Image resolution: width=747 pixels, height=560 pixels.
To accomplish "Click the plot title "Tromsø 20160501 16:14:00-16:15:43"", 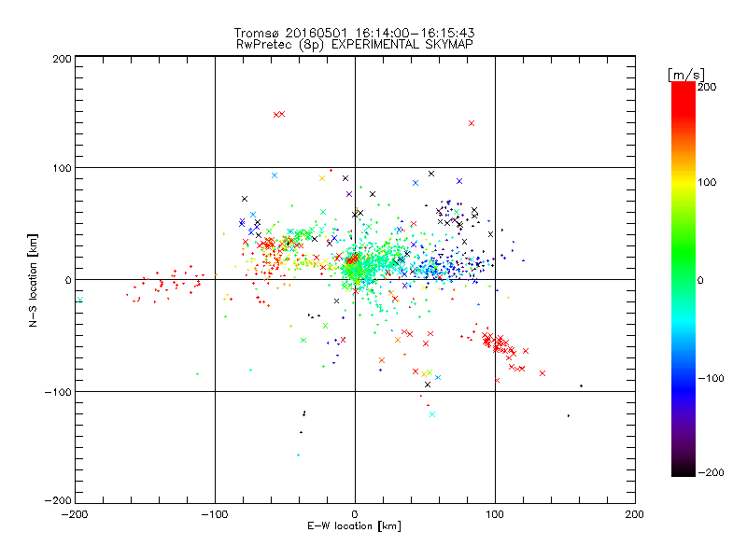I will (x=354, y=33).
